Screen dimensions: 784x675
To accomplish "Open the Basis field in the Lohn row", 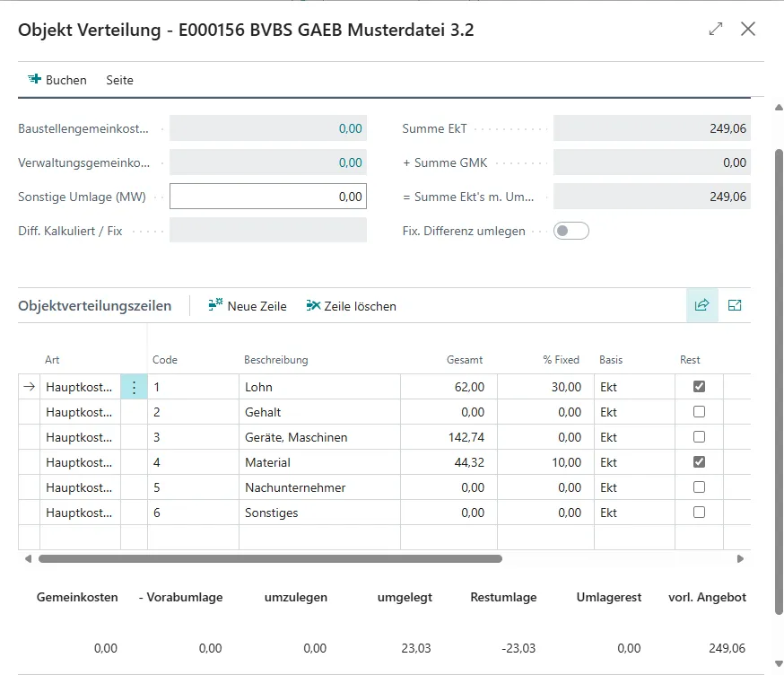I will 632,387.
